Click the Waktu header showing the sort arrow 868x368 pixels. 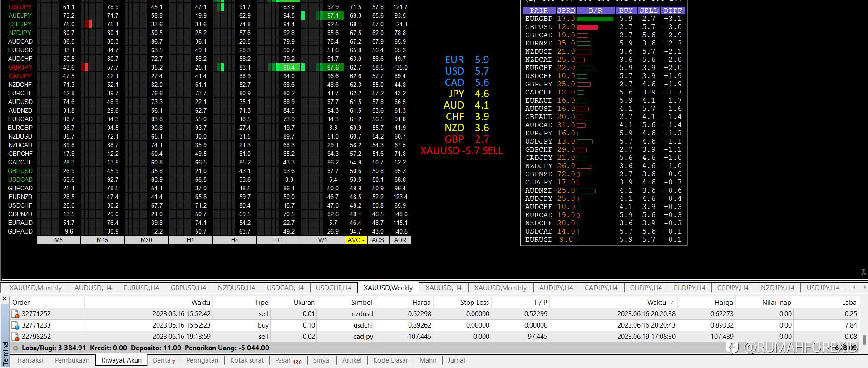coord(614,303)
